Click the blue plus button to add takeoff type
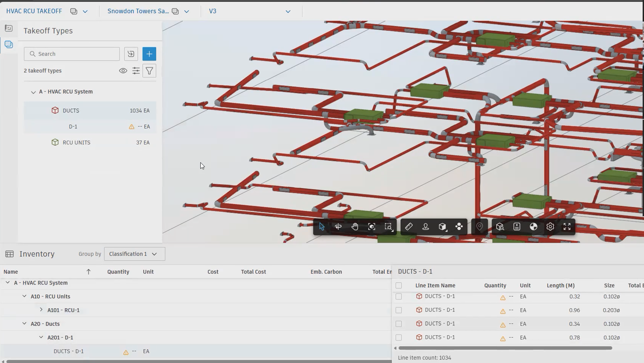This screenshot has height=363, width=644. coord(149,54)
